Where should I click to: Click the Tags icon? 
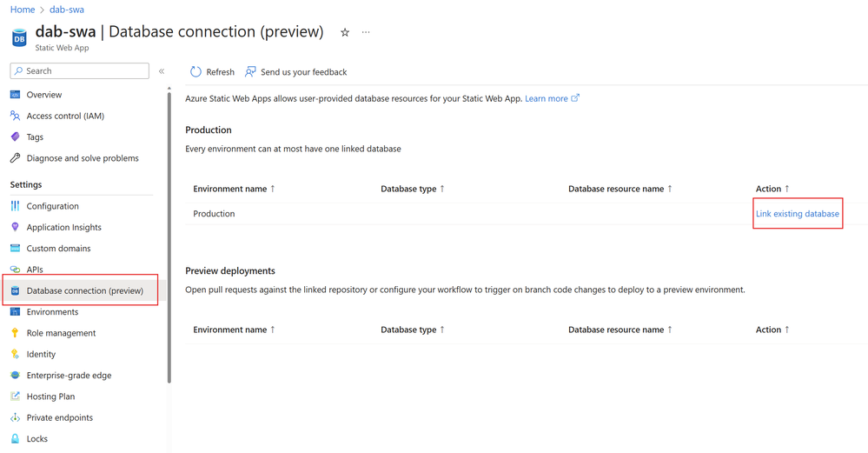point(15,137)
